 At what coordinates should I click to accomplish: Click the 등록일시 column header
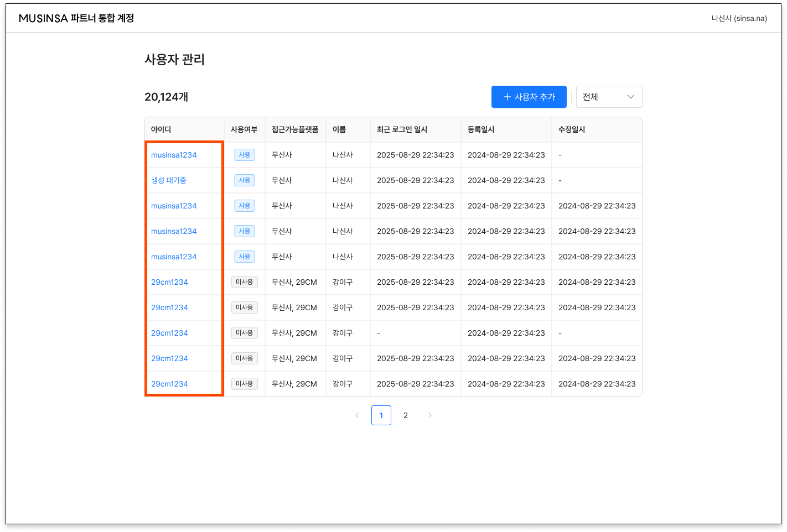481,129
